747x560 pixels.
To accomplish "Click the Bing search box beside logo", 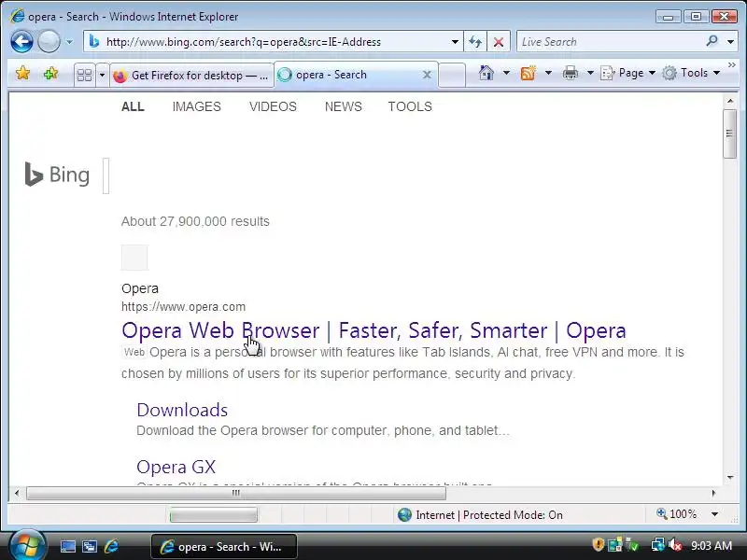I will (x=106, y=175).
